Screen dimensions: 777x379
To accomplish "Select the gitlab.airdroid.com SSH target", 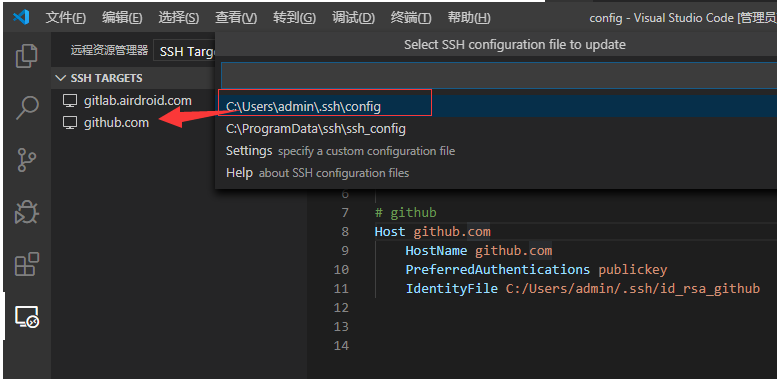I will pyautogui.click(x=137, y=101).
